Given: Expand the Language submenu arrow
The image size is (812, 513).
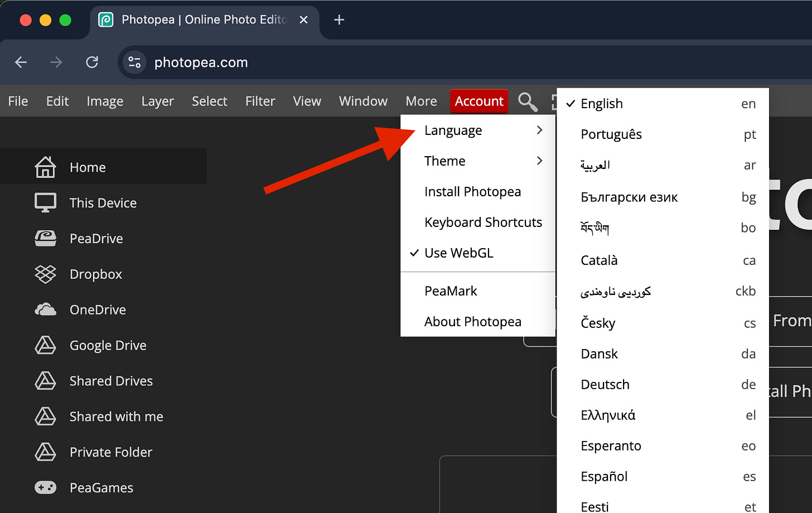Looking at the screenshot, I should click(x=539, y=130).
